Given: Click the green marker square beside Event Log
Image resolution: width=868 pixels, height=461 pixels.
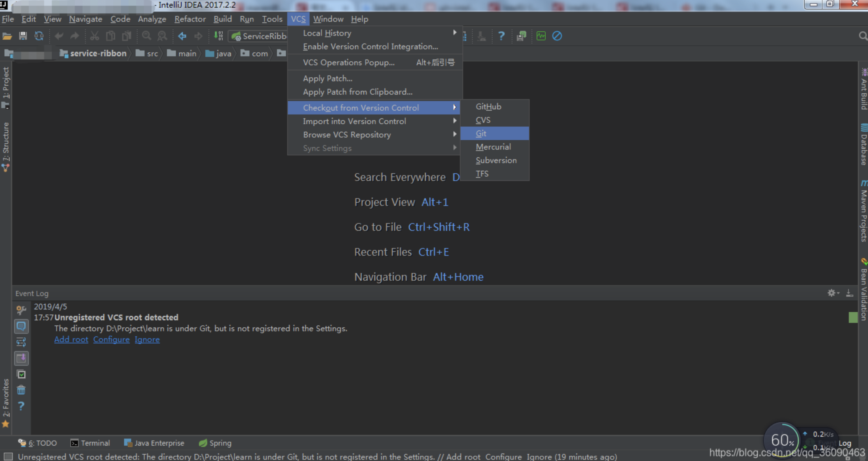Looking at the screenshot, I should pos(853,317).
